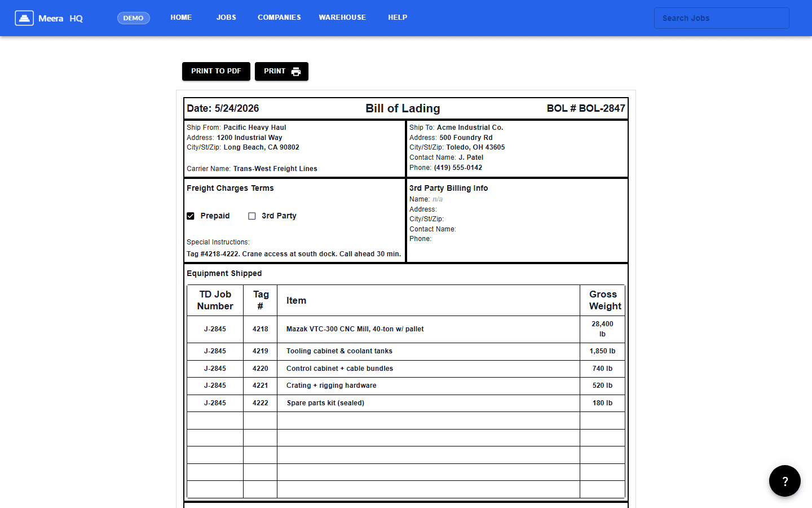Open the help question mark bubble
This screenshot has width=812, height=508.
[785, 481]
